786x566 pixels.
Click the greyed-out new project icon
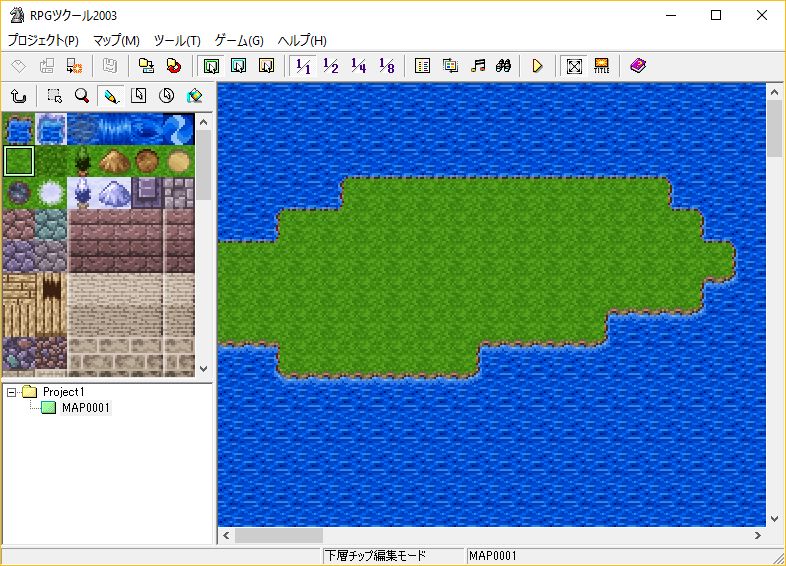(x=19, y=66)
